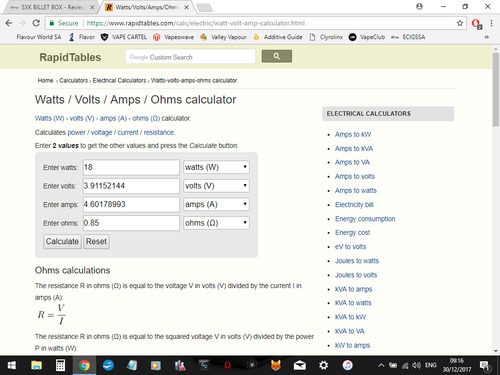The width and height of the screenshot is (500, 375).
Task: Click the ENG language indicator
Action: pyautogui.click(x=431, y=365)
